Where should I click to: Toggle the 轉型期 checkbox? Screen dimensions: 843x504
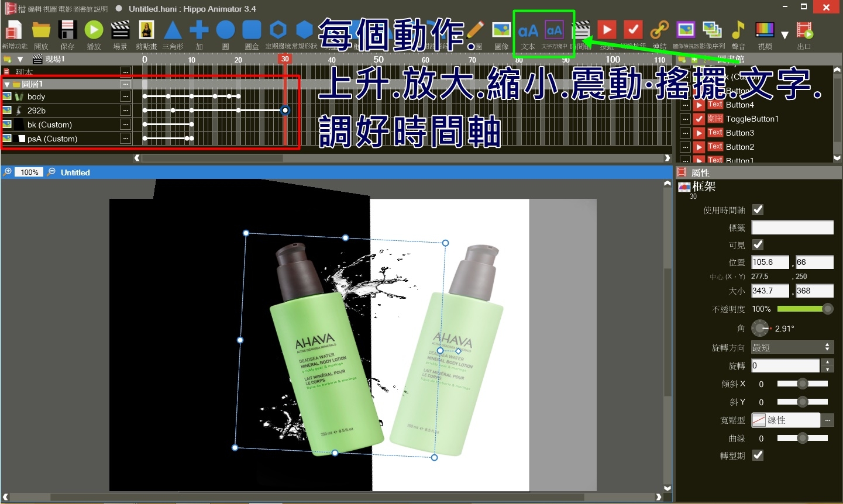[x=758, y=455]
